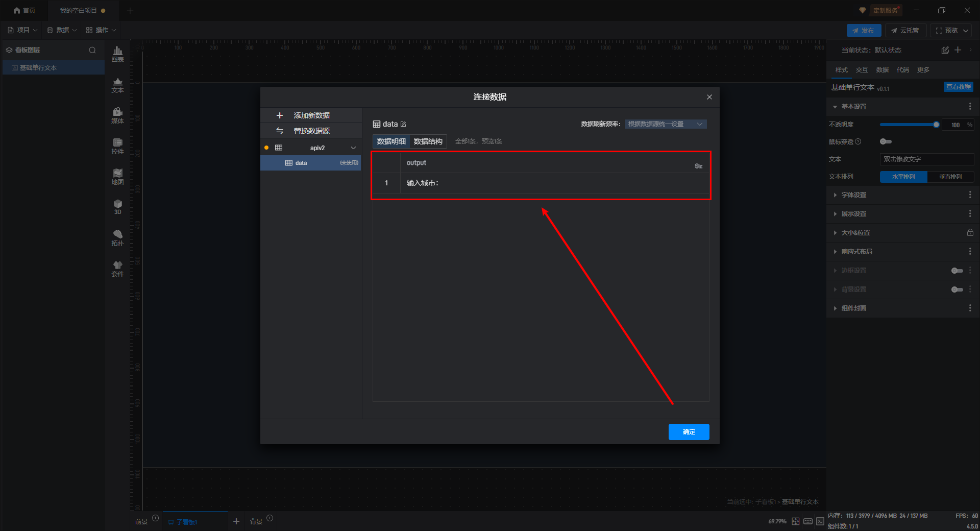Click the plus icon to add new state
Image resolution: width=980 pixels, height=531 pixels.
958,50
